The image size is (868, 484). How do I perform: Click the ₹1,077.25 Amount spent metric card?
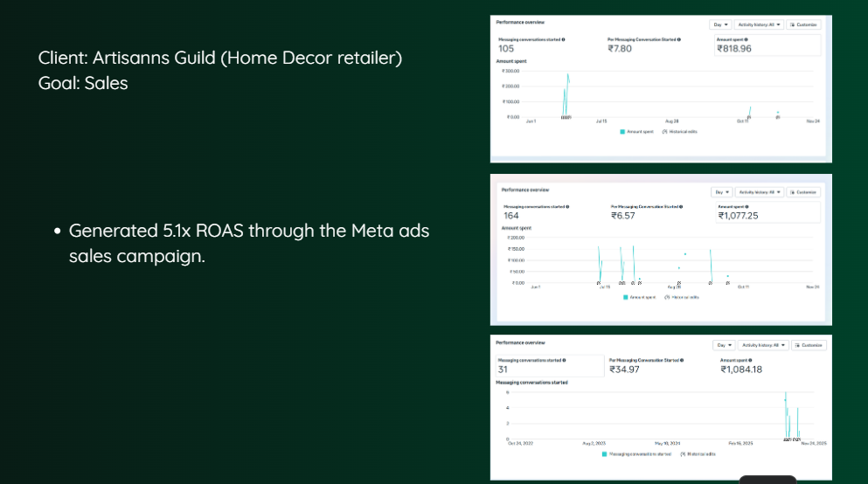767,212
